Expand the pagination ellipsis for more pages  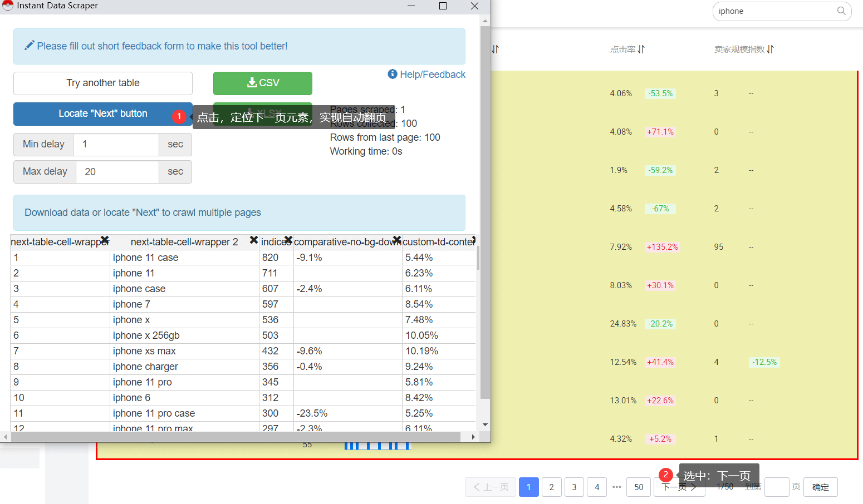coord(616,487)
